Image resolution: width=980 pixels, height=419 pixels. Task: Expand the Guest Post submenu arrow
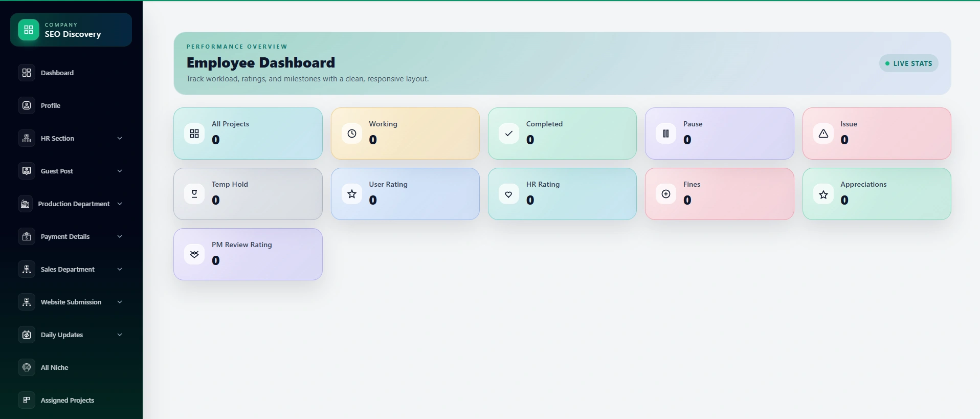tap(120, 171)
